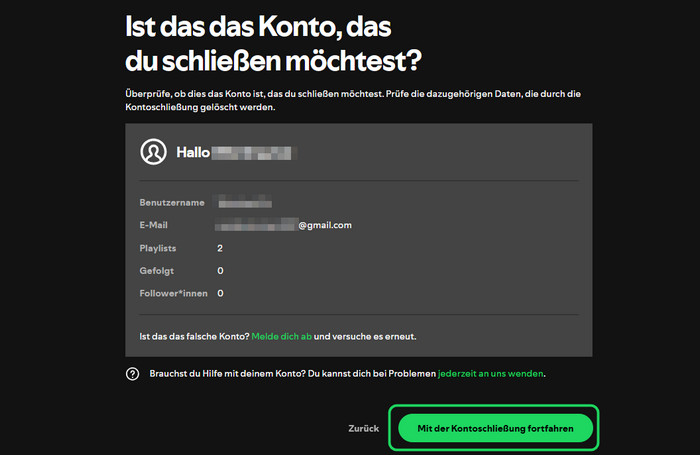Click the Playlists count value 2

tap(220, 248)
